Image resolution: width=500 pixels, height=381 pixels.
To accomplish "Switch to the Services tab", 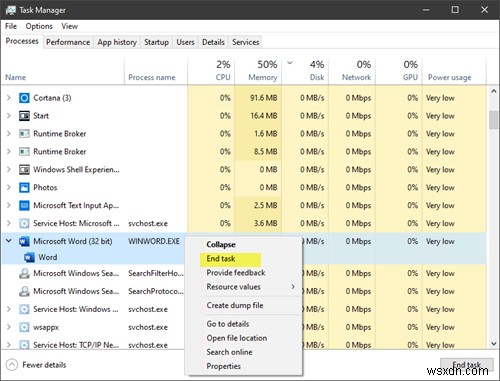I will (246, 42).
